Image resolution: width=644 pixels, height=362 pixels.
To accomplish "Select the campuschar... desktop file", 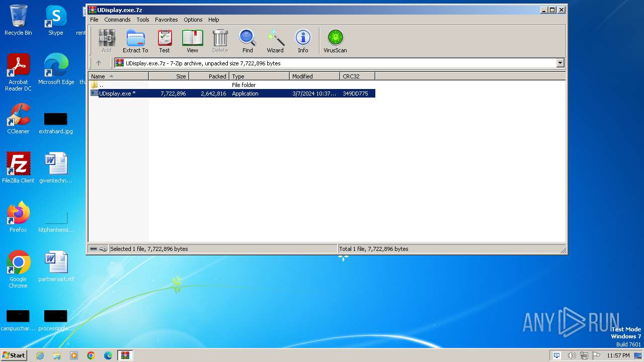I will tap(18, 320).
